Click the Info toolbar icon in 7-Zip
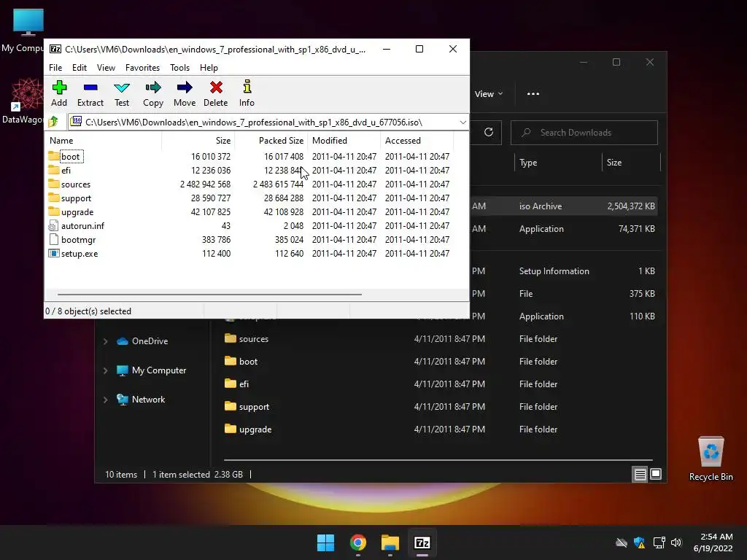This screenshot has width=747, height=560. [247, 93]
